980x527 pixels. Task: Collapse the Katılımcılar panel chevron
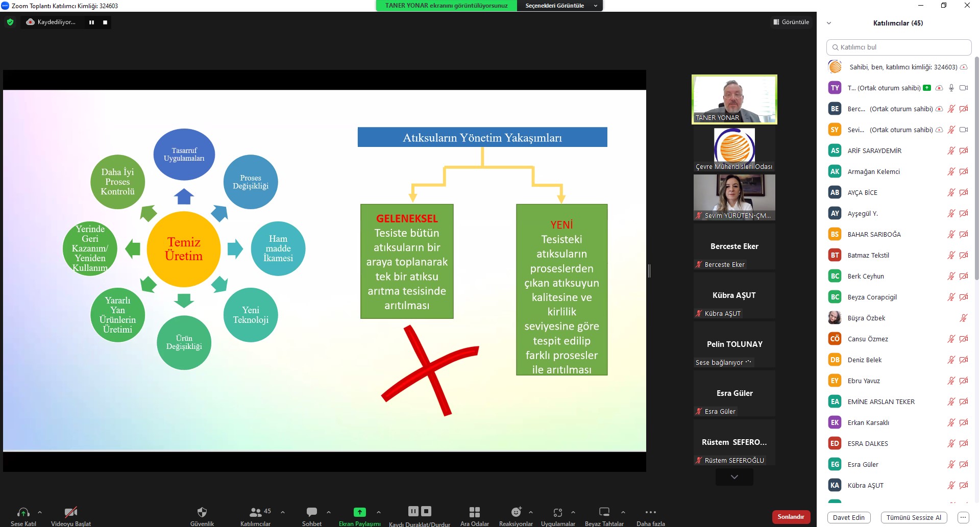[x=829, y=23]
